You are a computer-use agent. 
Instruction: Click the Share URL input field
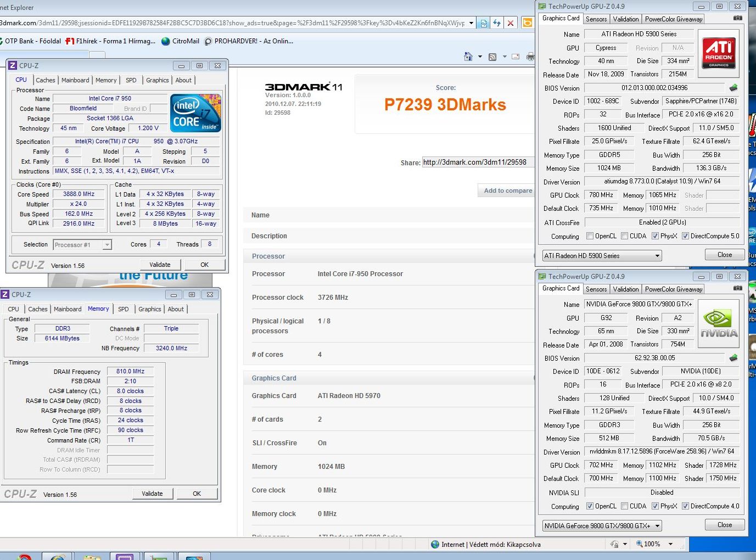pyautogui.click(x=478, y=162)
